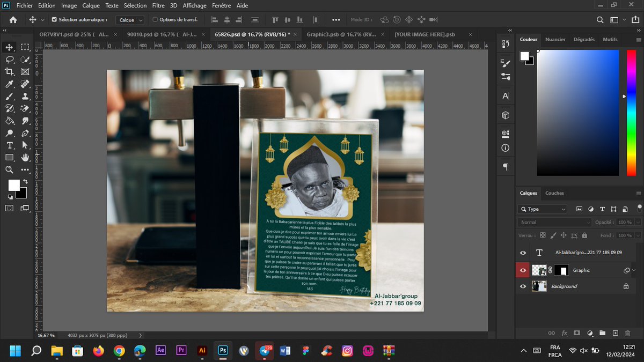Select the Zoom tool in the toolbar
The width and height of the screenshot is (644, 362).
tap(9, 169)
